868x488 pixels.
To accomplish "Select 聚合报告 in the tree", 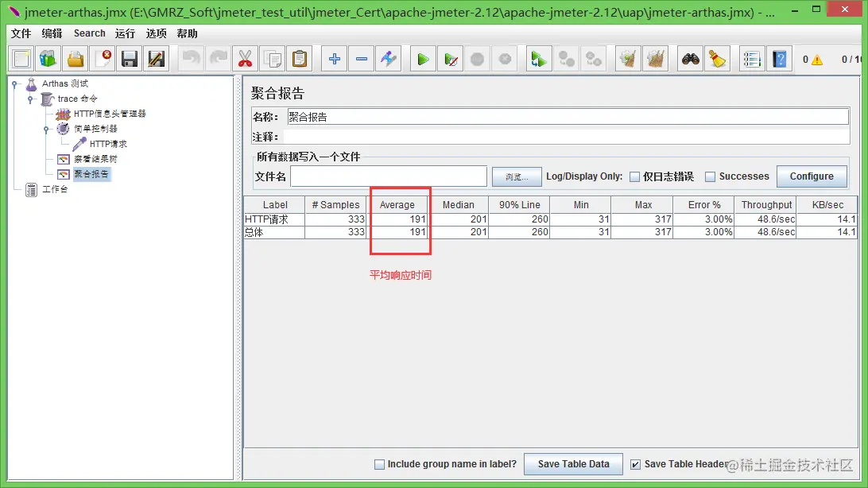I will pyautogui.click(x=91, y=174).
